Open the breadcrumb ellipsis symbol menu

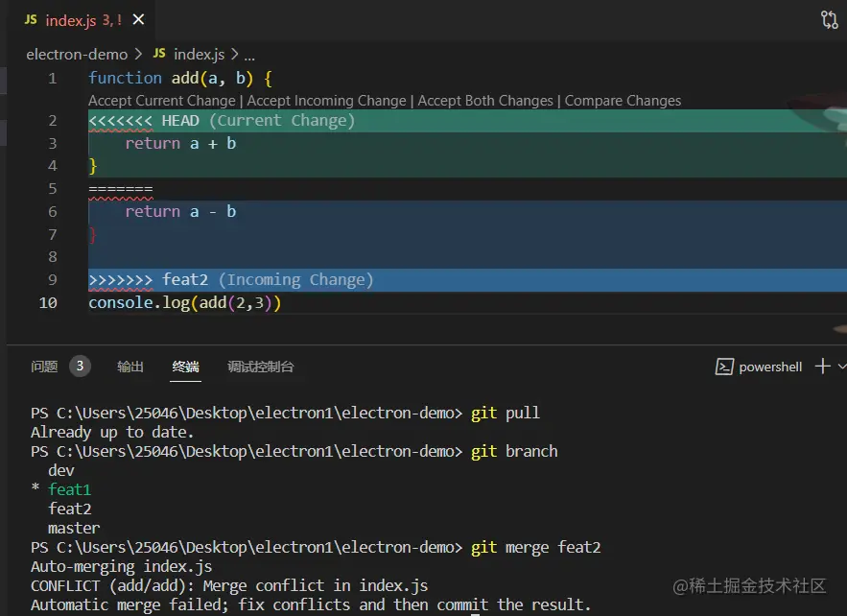[249, 55]
